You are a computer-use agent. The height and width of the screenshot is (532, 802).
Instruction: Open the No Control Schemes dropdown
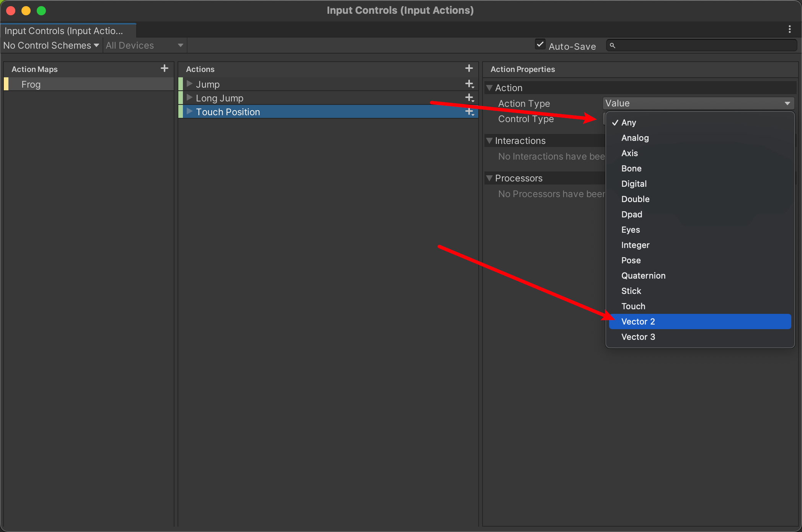point(51,46)
